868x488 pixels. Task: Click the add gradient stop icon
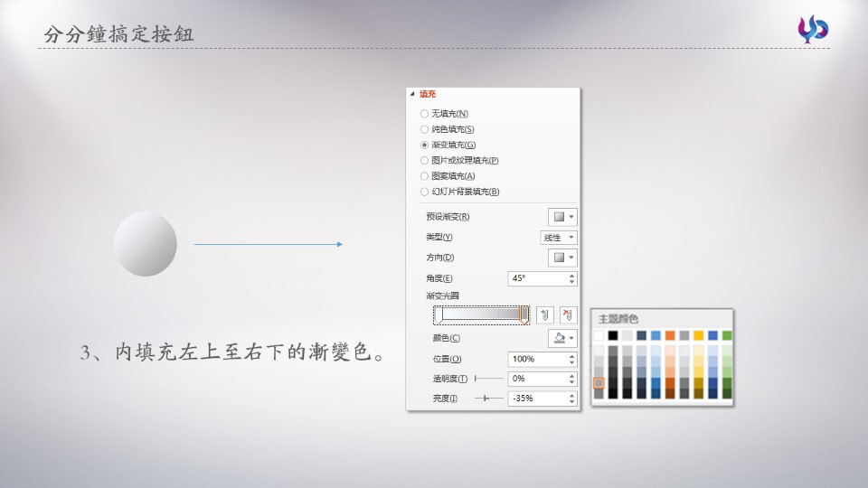coord(544,314)
